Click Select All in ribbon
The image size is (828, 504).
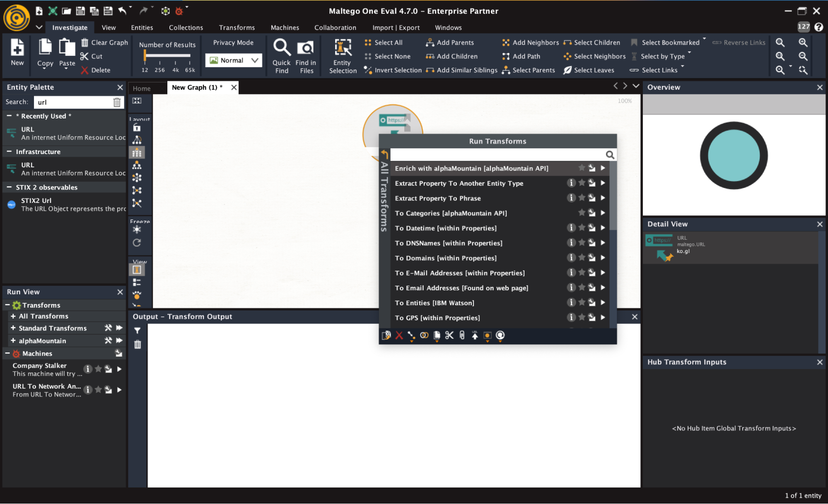(x=383, y=43)
